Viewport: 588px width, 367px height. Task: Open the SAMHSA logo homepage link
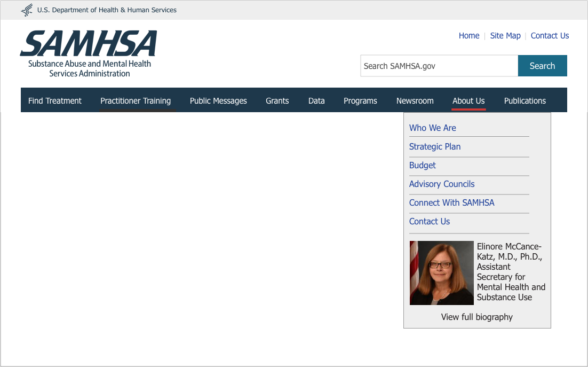(89, 53)
